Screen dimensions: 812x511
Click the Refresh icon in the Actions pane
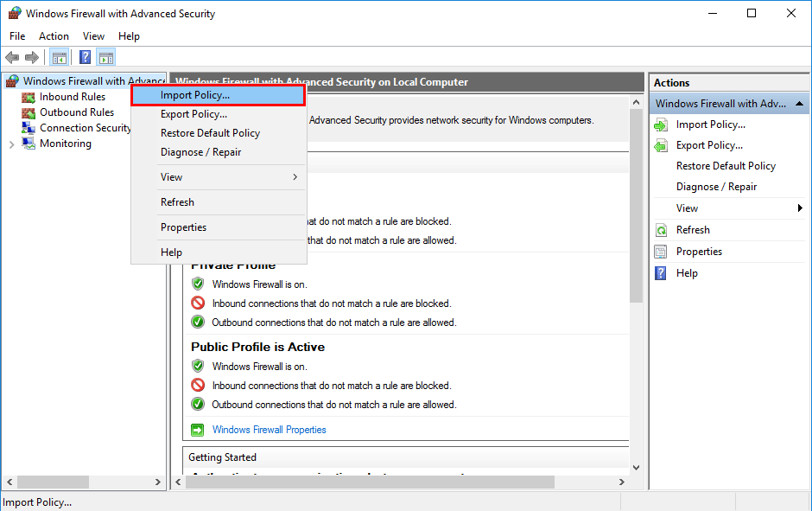(661, 230)
